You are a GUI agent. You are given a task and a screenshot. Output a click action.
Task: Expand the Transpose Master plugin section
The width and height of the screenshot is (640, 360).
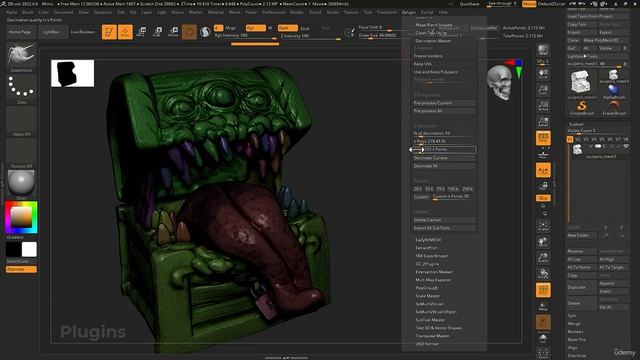(x=432, y=336)
